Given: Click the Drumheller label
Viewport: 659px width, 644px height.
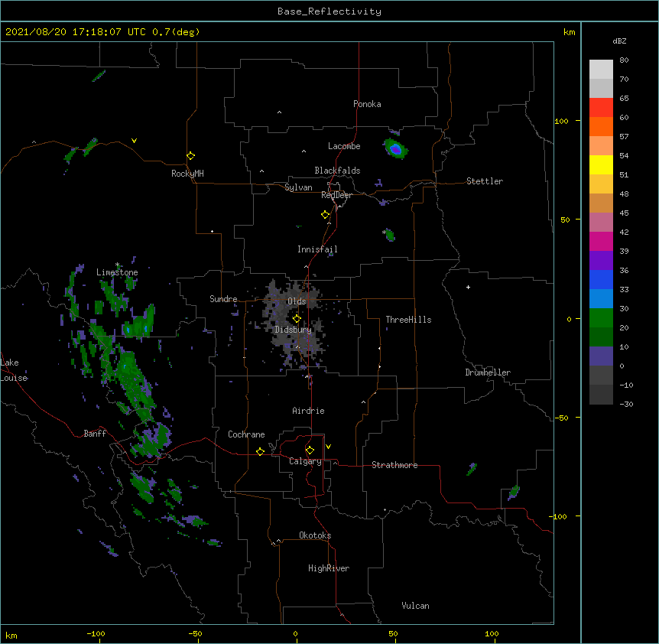Looking at the screenshot, I should [488, 372].
